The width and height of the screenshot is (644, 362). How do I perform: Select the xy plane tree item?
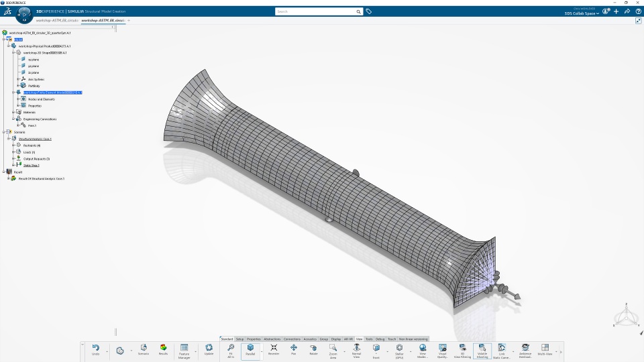[34, 60]
